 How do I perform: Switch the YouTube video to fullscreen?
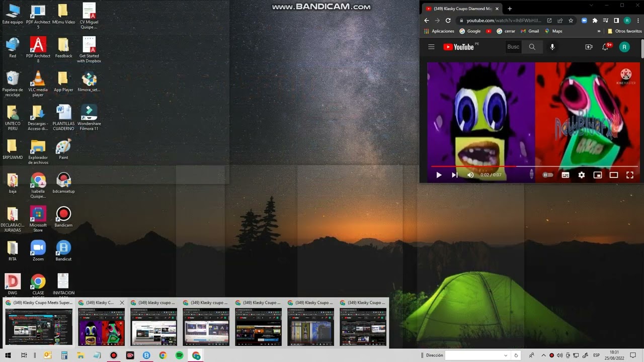[x=630, y=175]
